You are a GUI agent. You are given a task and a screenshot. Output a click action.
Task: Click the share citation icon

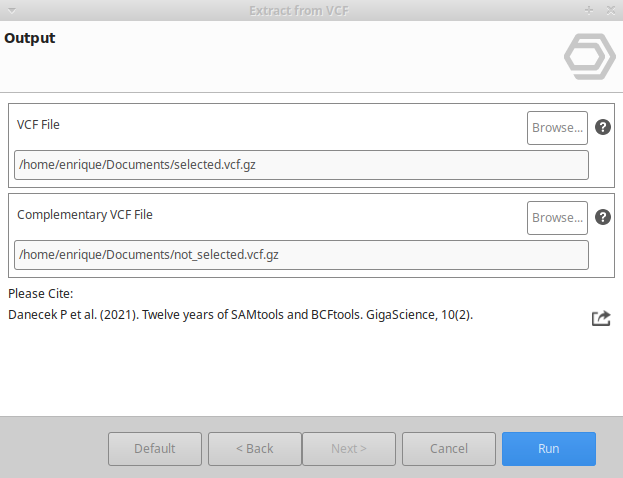click(x=601, y=318)
